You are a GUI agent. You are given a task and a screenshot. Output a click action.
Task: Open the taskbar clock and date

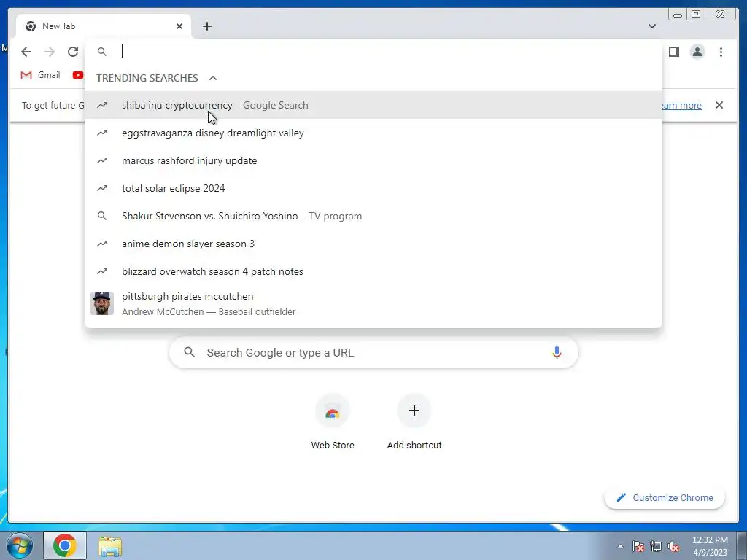[710, 546]
